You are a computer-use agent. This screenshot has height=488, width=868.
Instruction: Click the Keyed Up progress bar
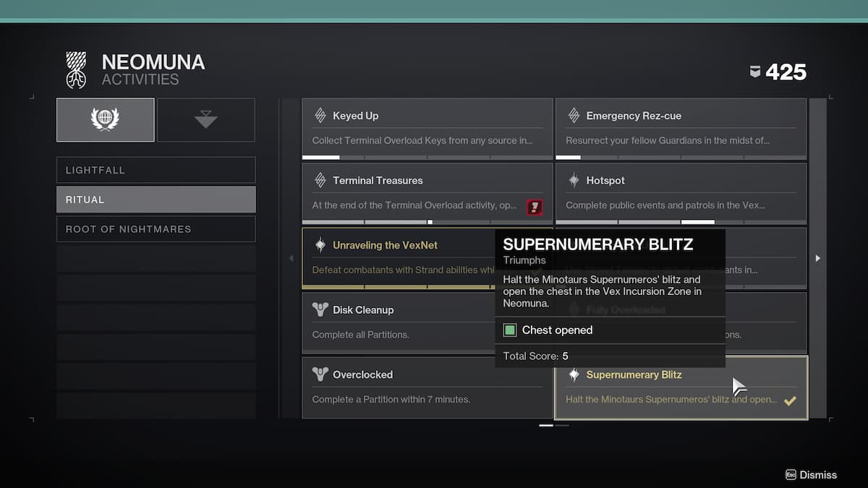click(427, 157)
